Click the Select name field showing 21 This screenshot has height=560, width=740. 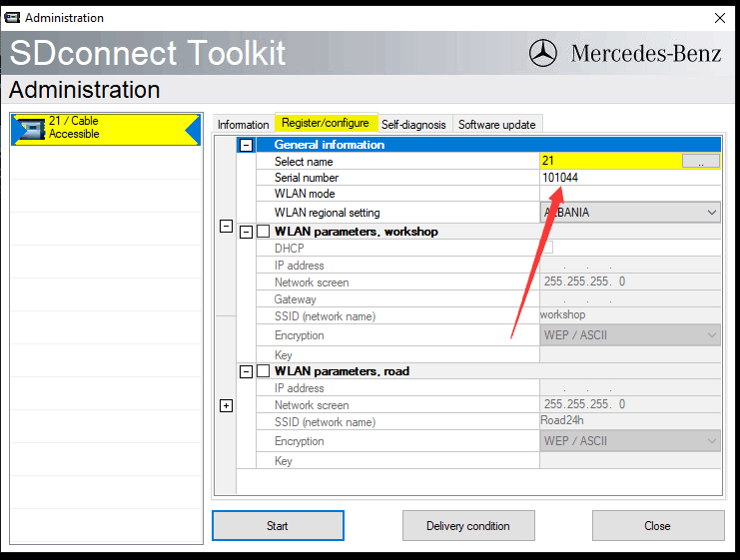tap(609, 161)
